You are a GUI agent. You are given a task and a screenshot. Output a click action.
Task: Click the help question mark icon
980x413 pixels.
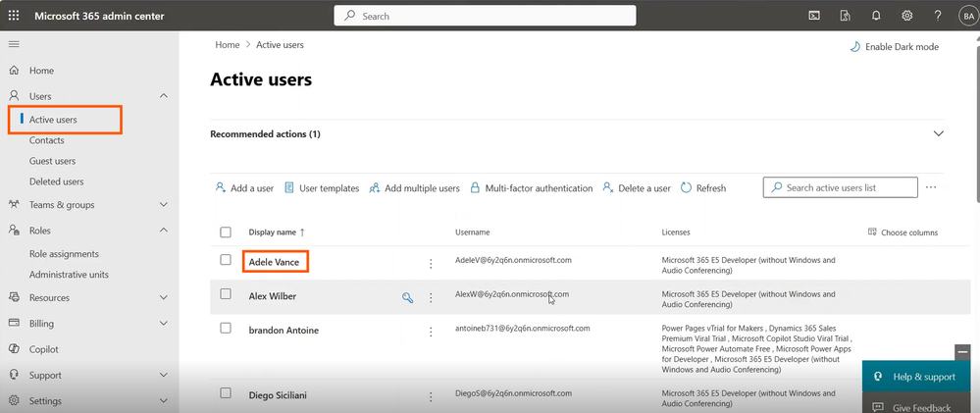pos(938,16)
